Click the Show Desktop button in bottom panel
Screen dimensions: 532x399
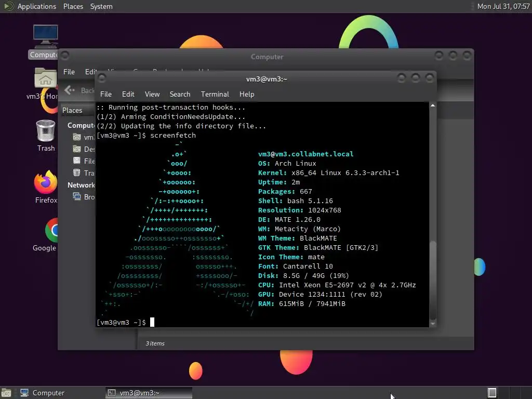(x=6, y=393)
